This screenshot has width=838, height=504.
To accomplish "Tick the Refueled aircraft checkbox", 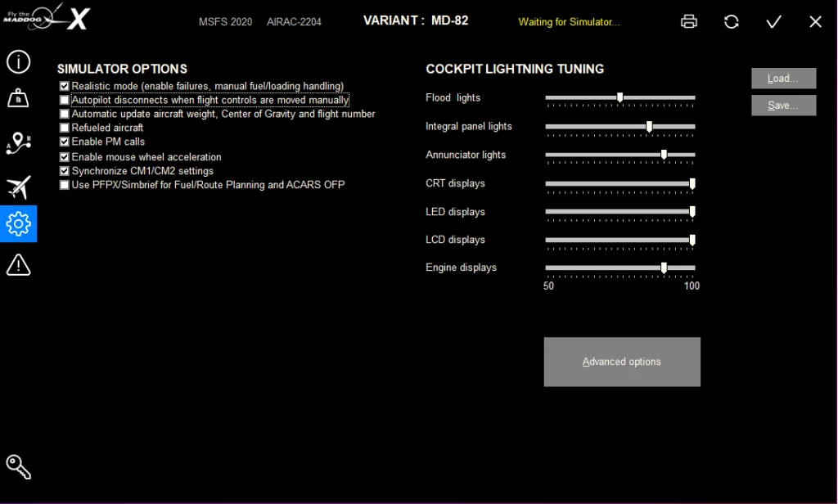I will 64,128.
